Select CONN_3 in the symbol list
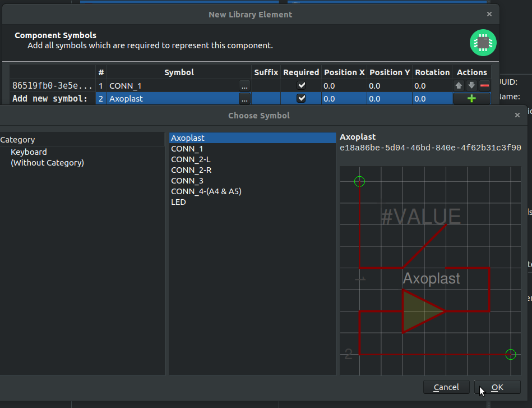The height and width of the screenshot is (408, 532). (252, 181)
